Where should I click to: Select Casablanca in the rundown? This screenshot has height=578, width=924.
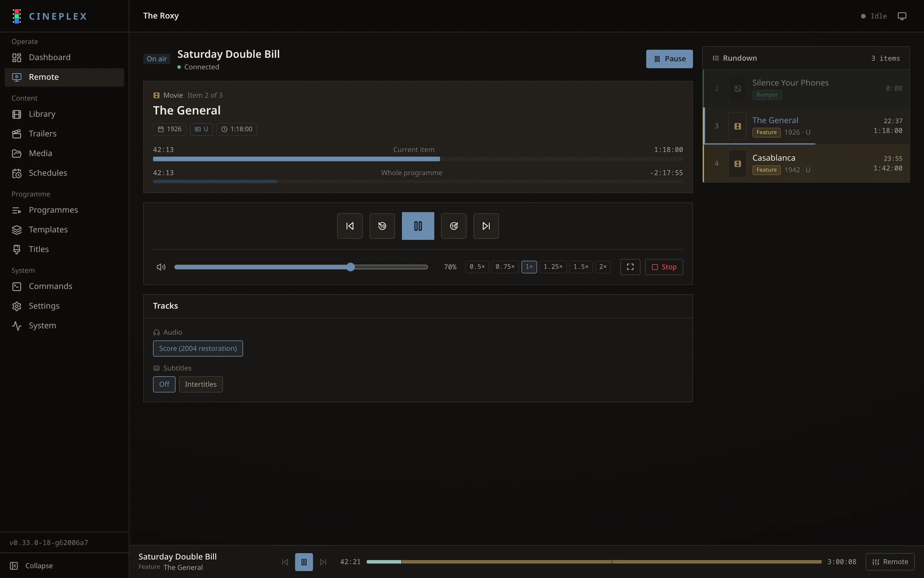point(806,164)
